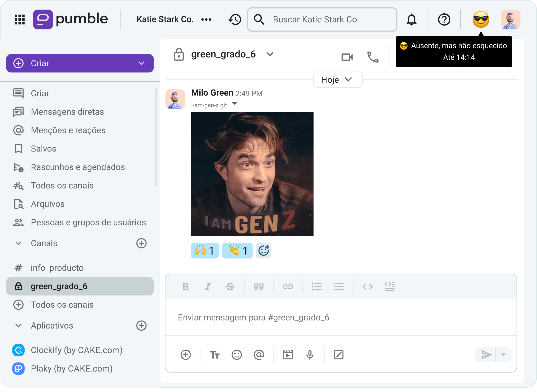This screenshot has height=392, width=537.
Task: Click the search field Buscar Katie Stark Co.
Action: tap(322, 19)
